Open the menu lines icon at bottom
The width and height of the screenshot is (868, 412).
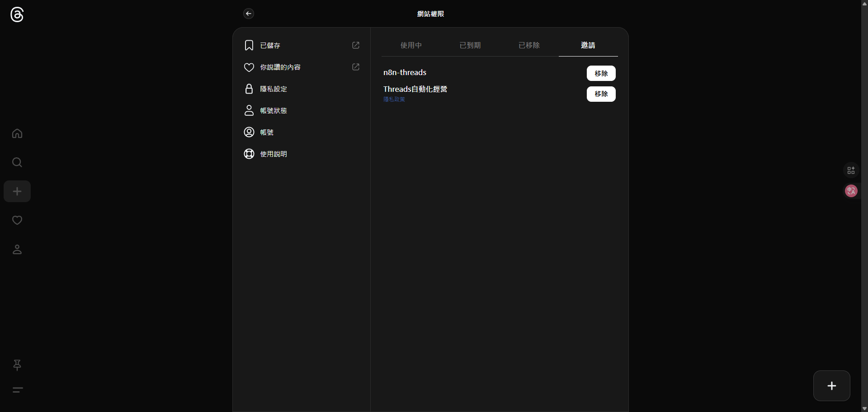pos(17,390)
